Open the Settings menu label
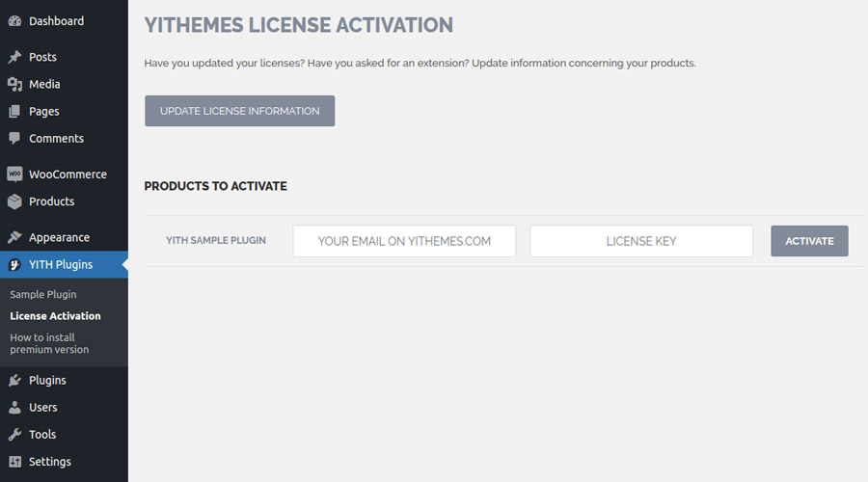The height and width of the screenshot is (482, 868). (x=50, y=462)
